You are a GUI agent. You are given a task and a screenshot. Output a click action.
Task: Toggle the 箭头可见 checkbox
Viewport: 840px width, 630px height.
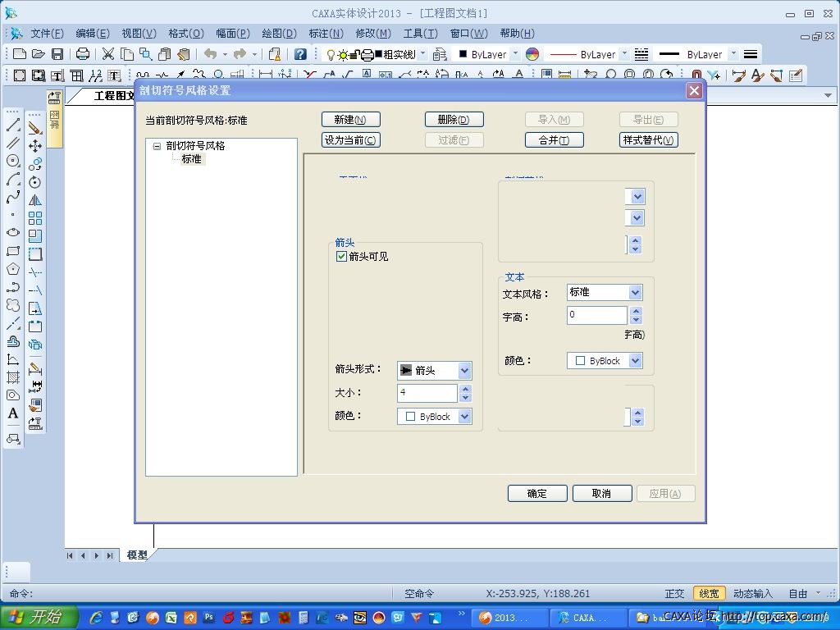point(342,257)
